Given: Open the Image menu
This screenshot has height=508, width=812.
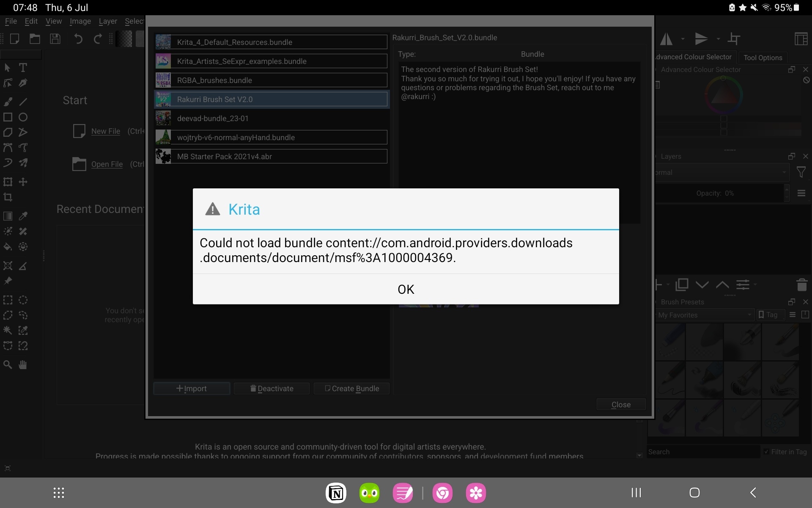Looking at the screenshot, I should point(80,21).
